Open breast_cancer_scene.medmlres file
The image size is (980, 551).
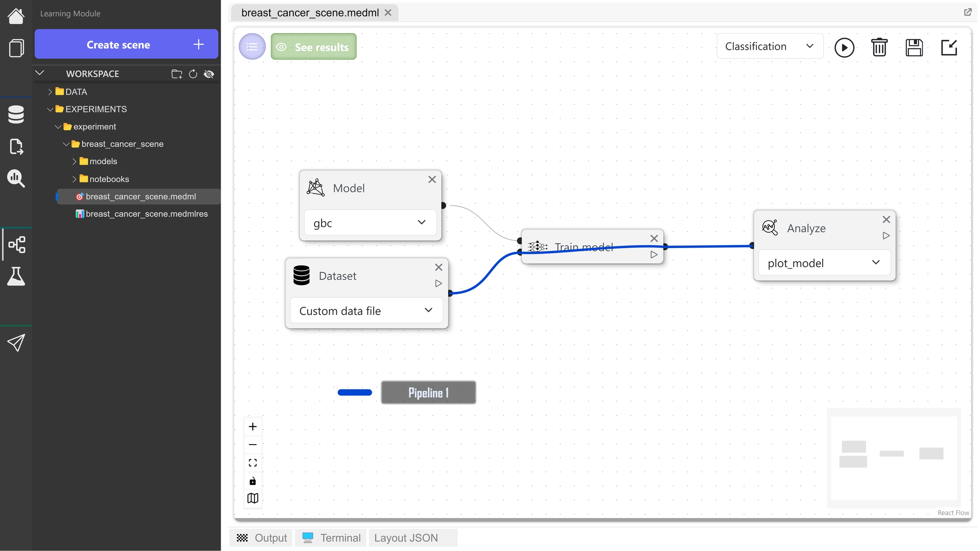pyautogui.click(x=146, y=214)
